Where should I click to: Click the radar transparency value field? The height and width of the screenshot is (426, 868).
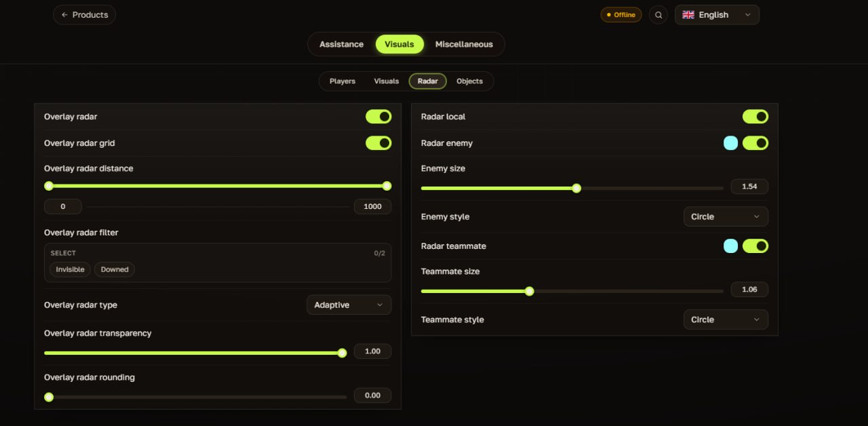tap(372, 351)
